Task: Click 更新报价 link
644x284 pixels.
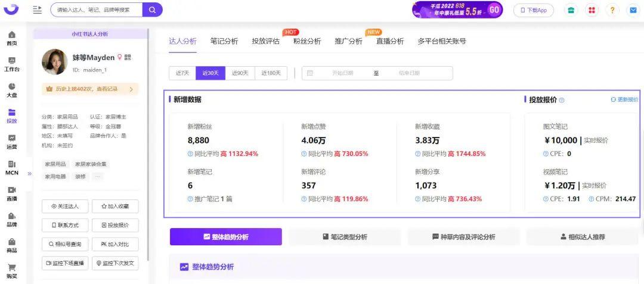Action: (625, 99)
